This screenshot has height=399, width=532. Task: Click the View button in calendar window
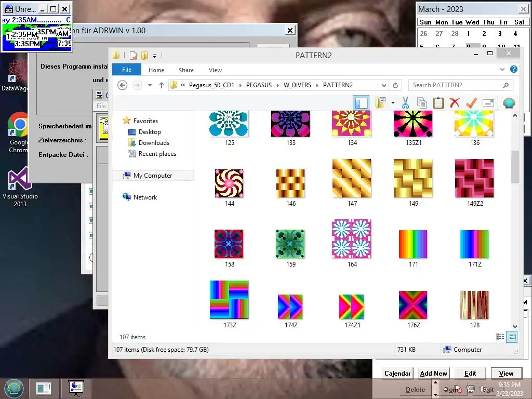(x=506, y=373)
